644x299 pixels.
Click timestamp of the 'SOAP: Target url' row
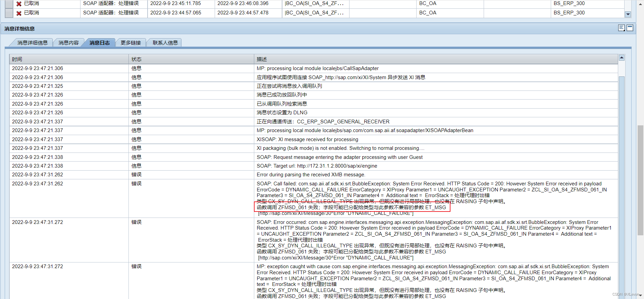tap(38, 166)
